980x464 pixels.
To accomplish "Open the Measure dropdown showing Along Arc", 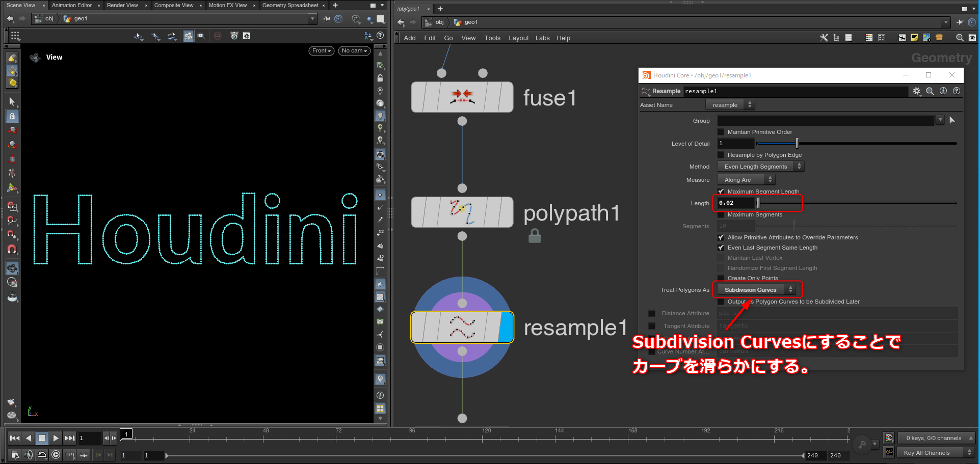I will (x=746, y=180).
